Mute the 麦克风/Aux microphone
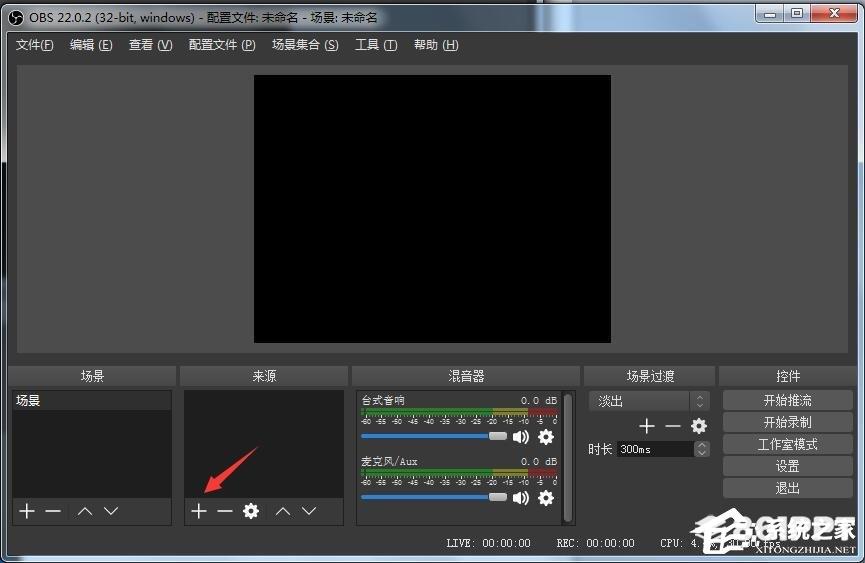This screenshot has width=865, height=563. (x=521, y=497)
